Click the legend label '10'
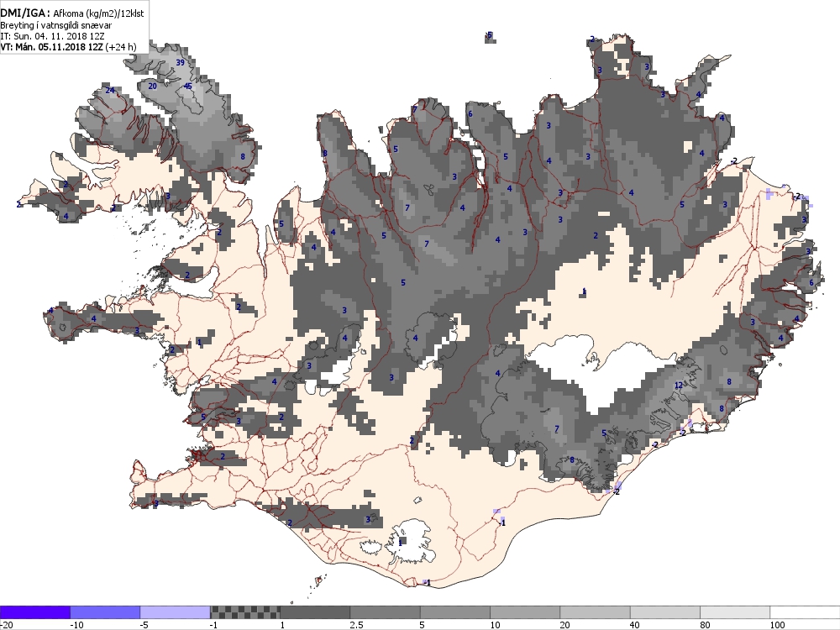 click(495, 625)
